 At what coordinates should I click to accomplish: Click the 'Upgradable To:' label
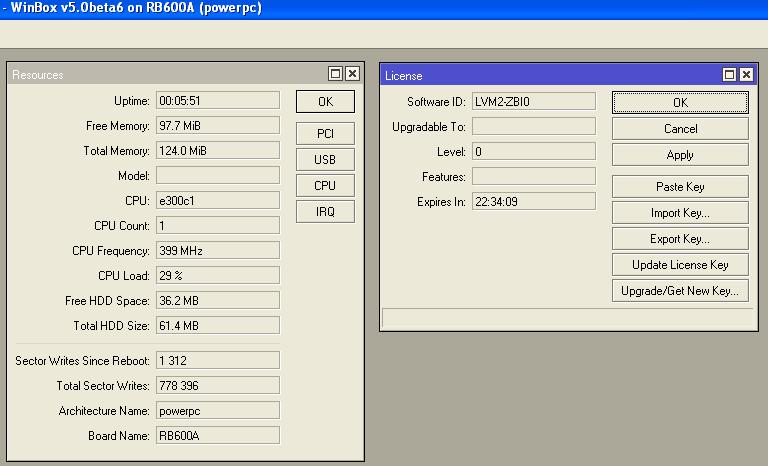429,127
